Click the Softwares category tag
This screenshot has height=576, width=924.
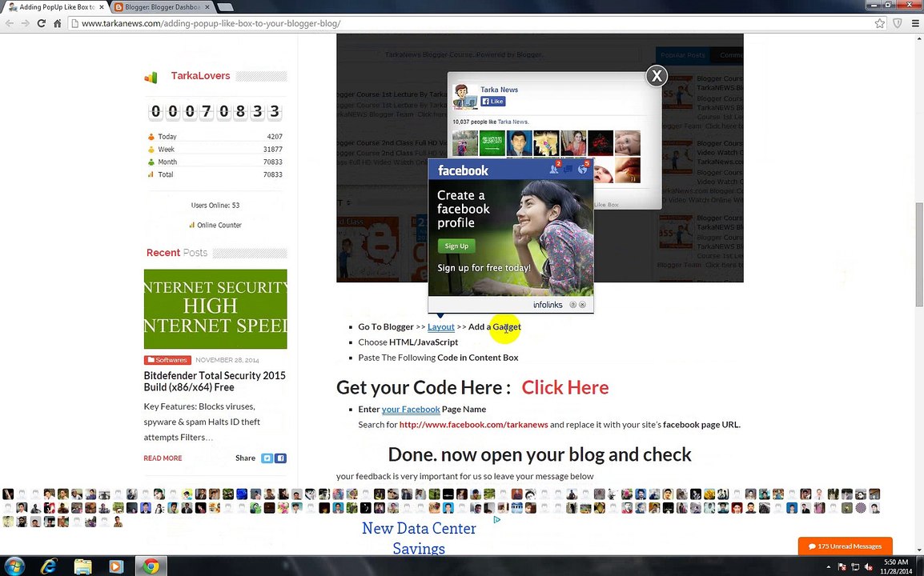point(167,360)
